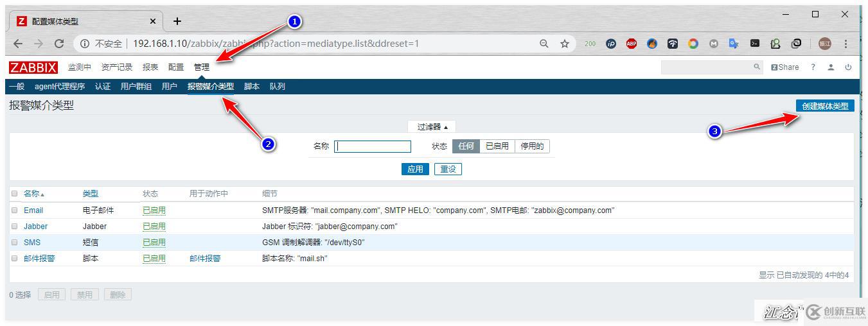Open the Chrome profile avatar
868x326 pixels.
[x=824, y=44]
